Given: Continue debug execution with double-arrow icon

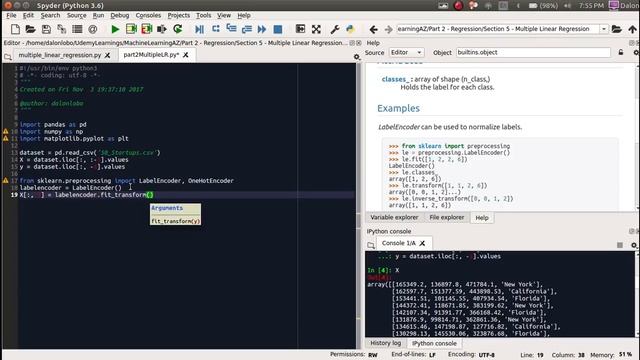Looking at the screenshot, I should point(262,29).
